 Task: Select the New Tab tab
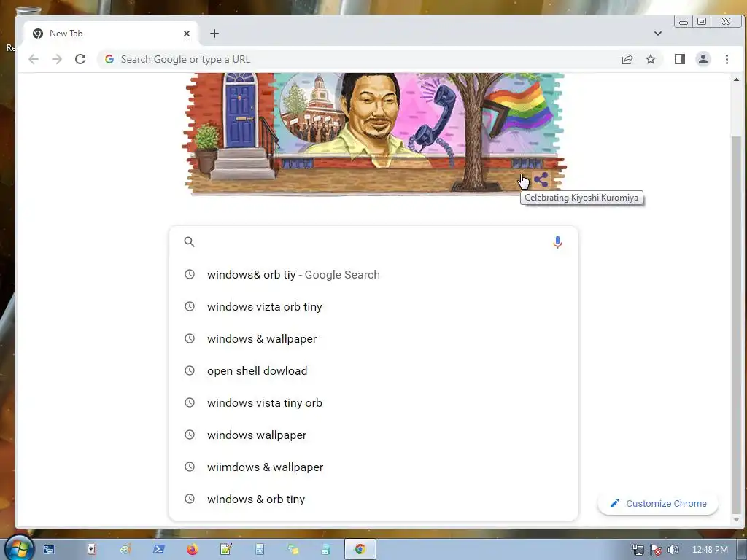tap(111, 34)
